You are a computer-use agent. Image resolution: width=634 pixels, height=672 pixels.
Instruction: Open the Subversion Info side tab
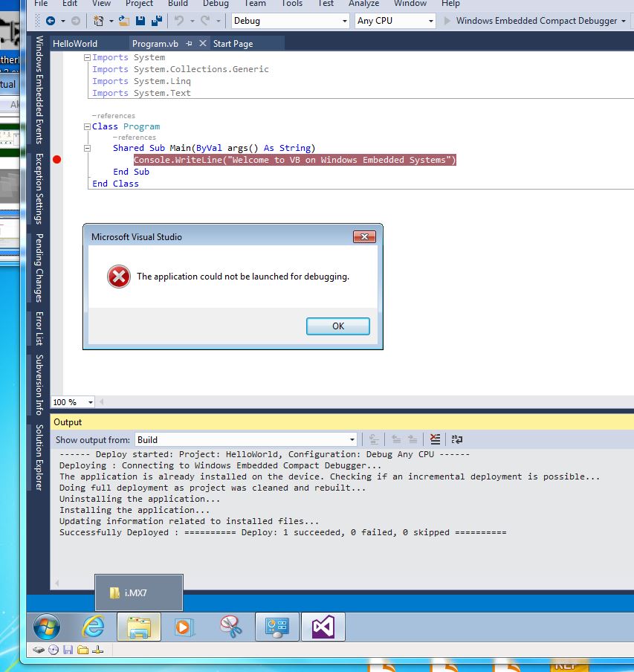pyautogui.click(x=39, y=384)
